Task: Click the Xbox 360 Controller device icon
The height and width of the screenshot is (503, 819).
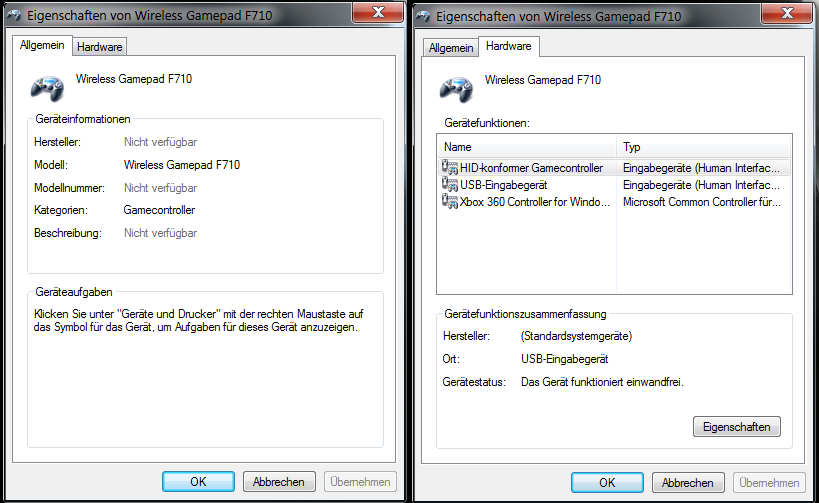Action: (x=450, y=202)
